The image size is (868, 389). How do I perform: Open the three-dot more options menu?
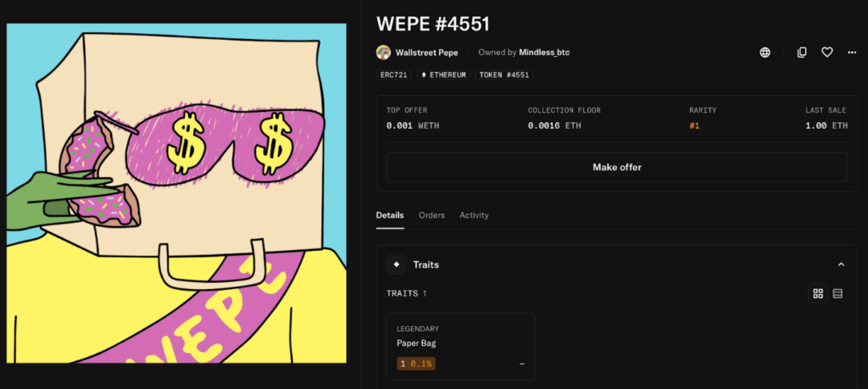[852, 53]
